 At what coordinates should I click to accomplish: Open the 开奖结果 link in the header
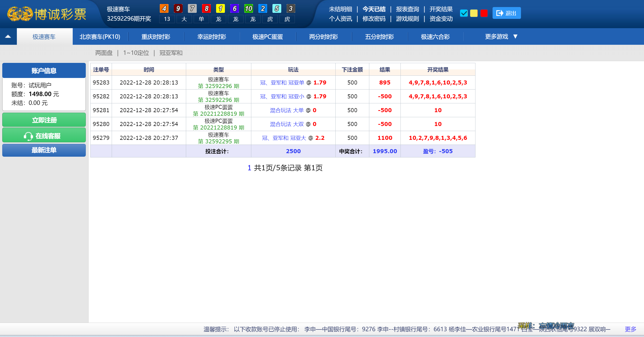click(441, 9)
